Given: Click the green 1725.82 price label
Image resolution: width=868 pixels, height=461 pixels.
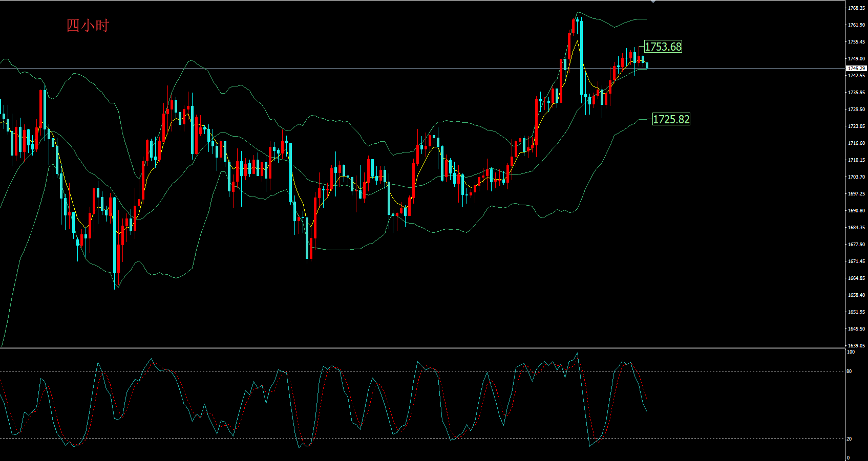Looking at the screenshot, I should pos(671,119).
